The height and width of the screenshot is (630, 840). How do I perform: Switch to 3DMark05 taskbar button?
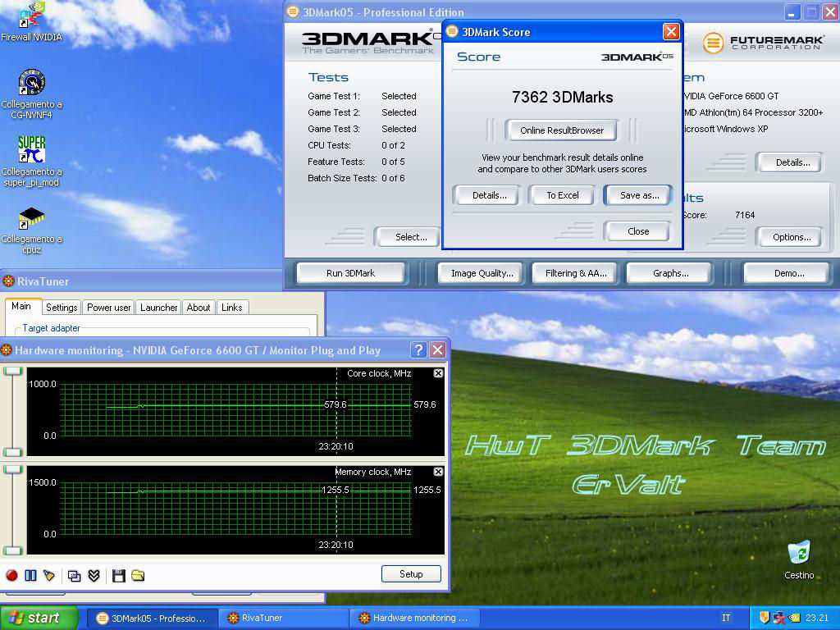click(x=152, y=619)
